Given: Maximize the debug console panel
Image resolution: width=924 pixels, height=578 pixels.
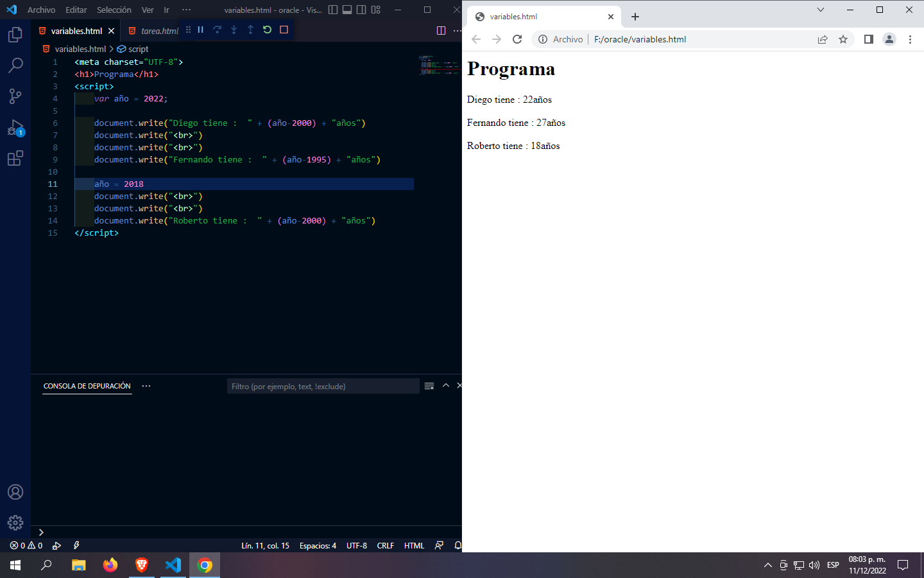Looking at the screenshot, I should pyautogui.click(x=445, y=386).
